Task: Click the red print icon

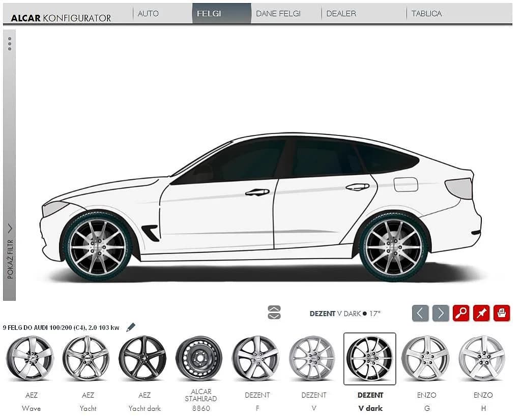Action: pos(502,313)
